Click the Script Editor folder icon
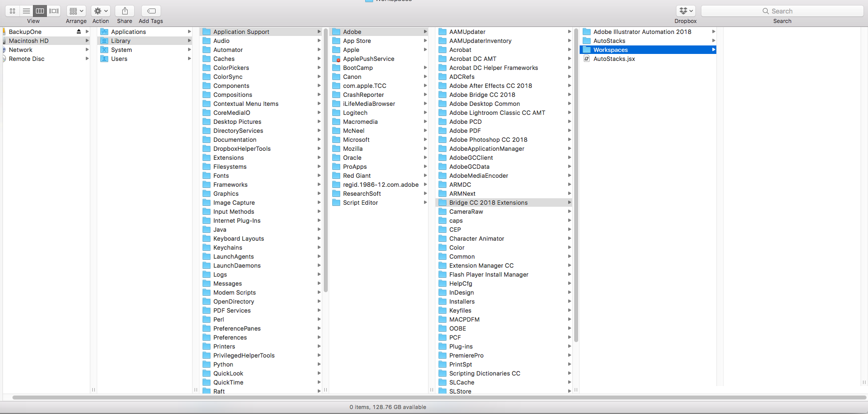This screenshot has width=868, height=414. pyautogui.click(x=336, y=203)
